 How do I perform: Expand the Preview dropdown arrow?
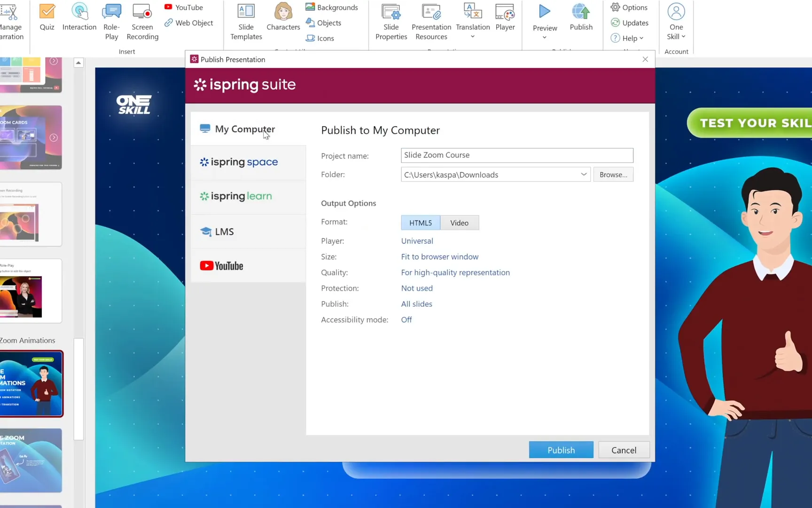click(545, 38)
